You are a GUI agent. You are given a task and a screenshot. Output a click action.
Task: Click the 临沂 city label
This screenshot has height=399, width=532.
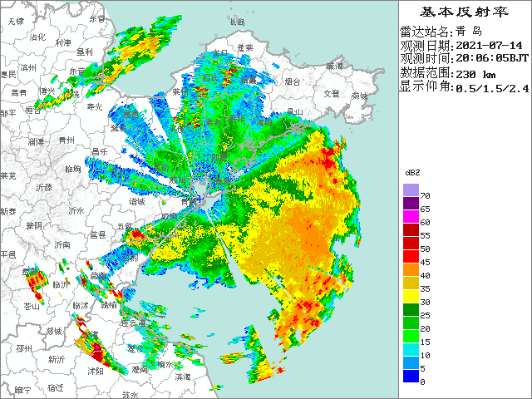[60, 284]
